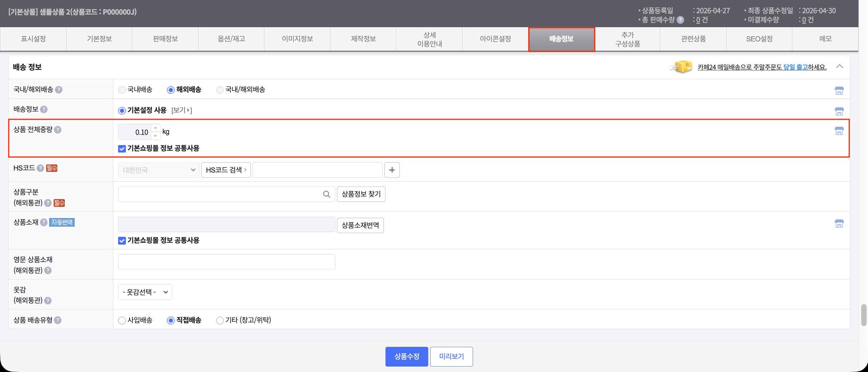Image resolution: width=868 pixels, height=372 pixels.
Task: Open the 관련상품 tab
Action: [x=693, y=39]
